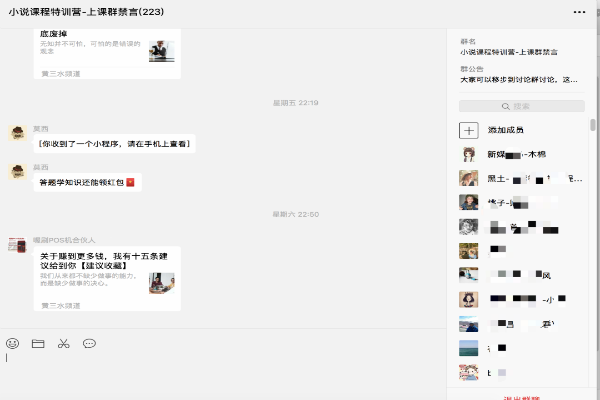Click the POS sender's avatar
The width and height of the screenshot is (600, 400).
17,245
